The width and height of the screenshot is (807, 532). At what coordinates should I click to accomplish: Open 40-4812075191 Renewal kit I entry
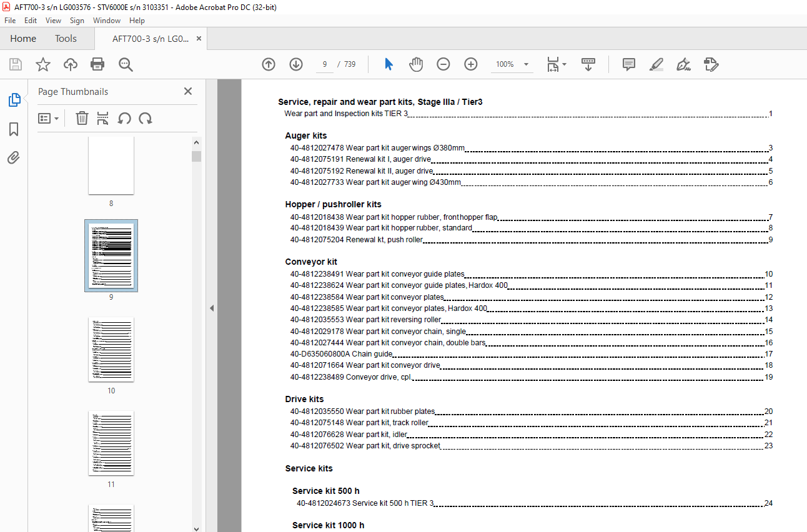tap(532, 159)
